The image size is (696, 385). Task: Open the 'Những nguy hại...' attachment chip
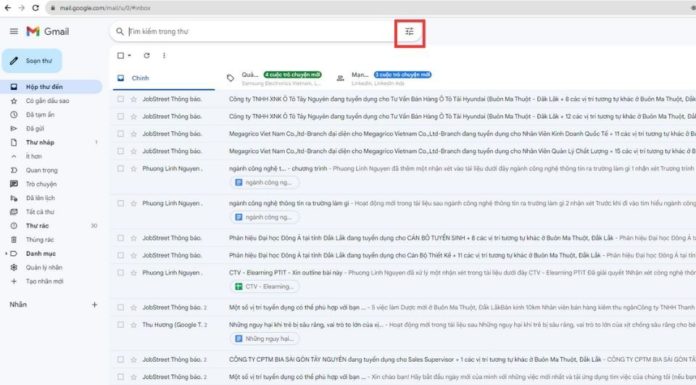coord(265,339)
